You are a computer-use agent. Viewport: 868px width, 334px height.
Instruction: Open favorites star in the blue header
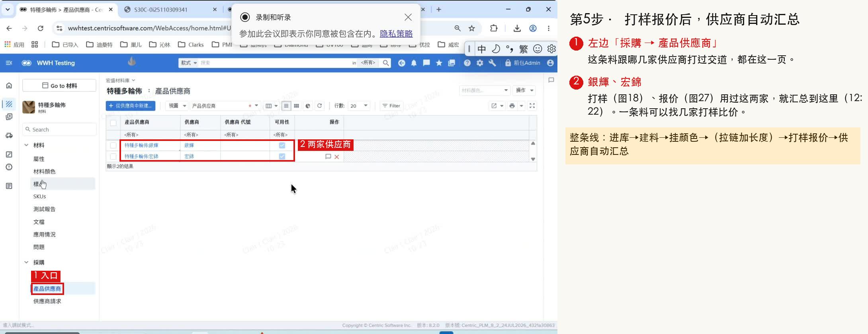pos(439,63)
